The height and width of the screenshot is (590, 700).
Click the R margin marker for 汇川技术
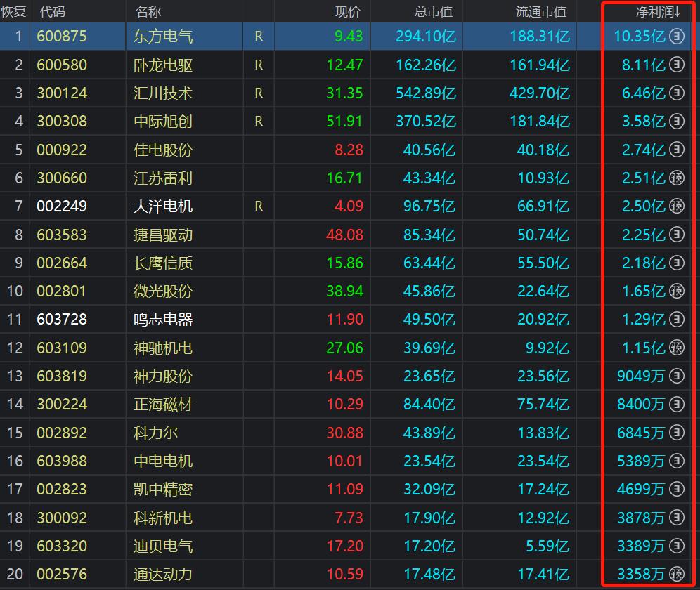click(x=259, y=93)
